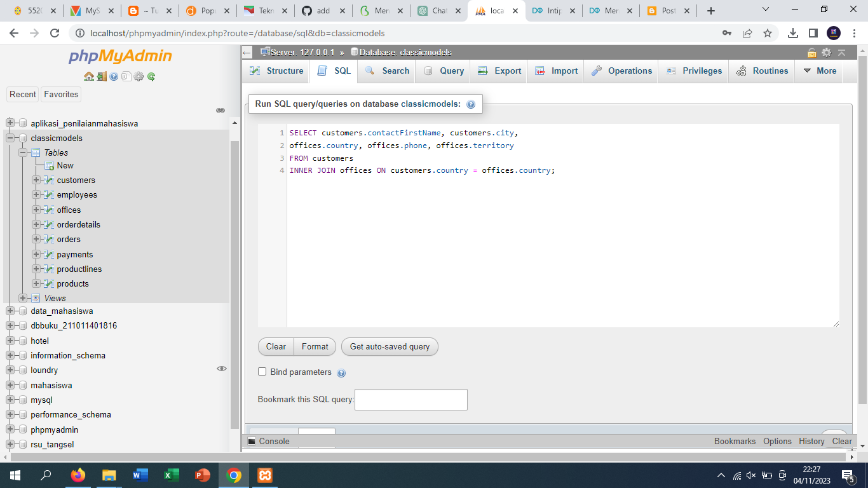The height and width of the screenshot is (488, 868).
Task: Collapse the Tables node
Action: pos(24,153)
